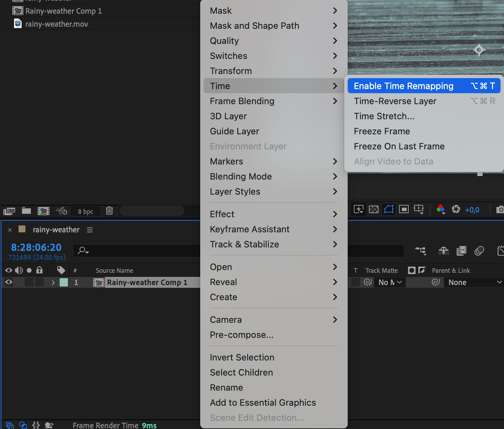504x429 pixels.
Task: Open the Track Matte dropdown for layer 1
Action: tap(390, 282)
